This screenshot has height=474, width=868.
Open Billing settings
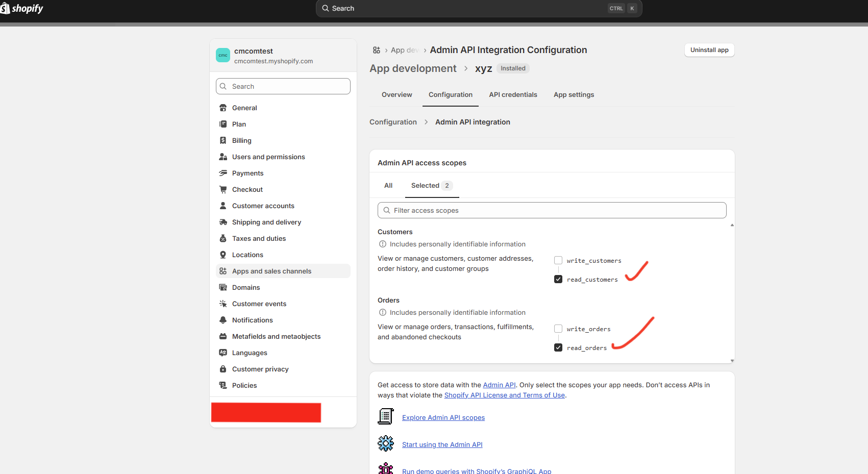pos(283,140)
